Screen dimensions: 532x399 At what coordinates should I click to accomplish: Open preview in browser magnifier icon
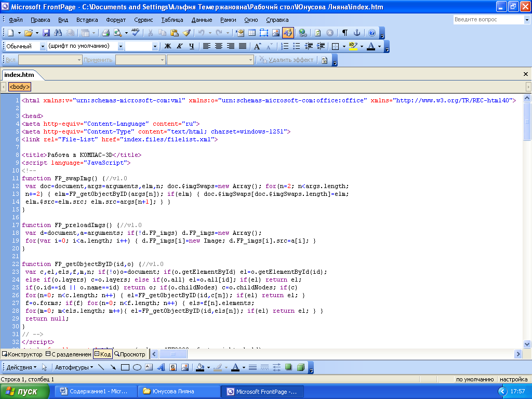(x=118, y=33)
